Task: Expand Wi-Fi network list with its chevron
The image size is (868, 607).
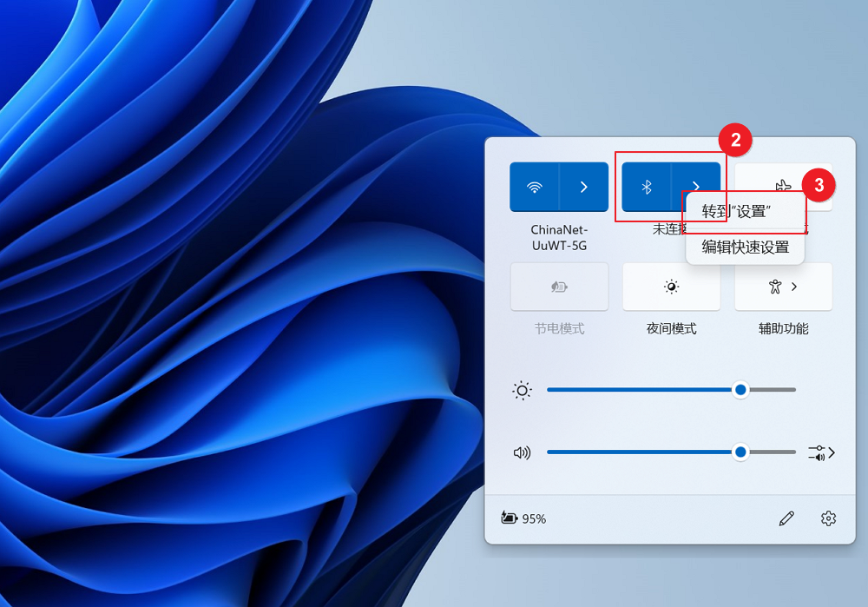Action: coord(586,187)
